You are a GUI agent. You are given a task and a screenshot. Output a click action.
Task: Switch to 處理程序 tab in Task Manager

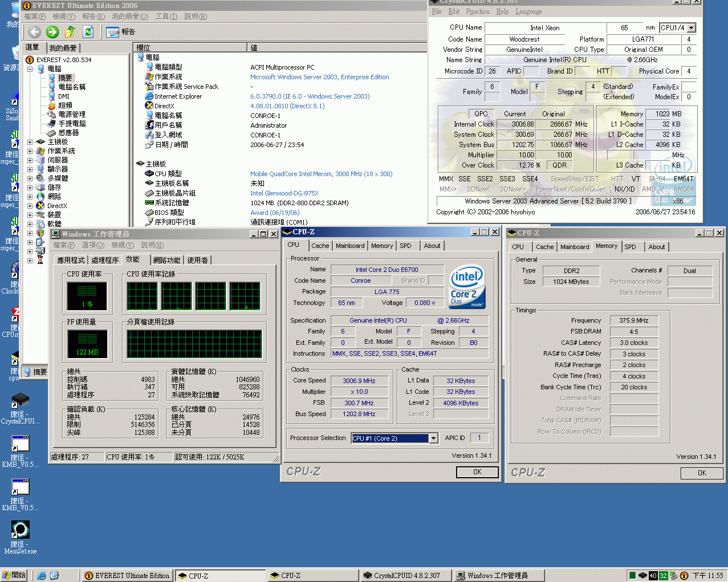click(x=105, y=261)
